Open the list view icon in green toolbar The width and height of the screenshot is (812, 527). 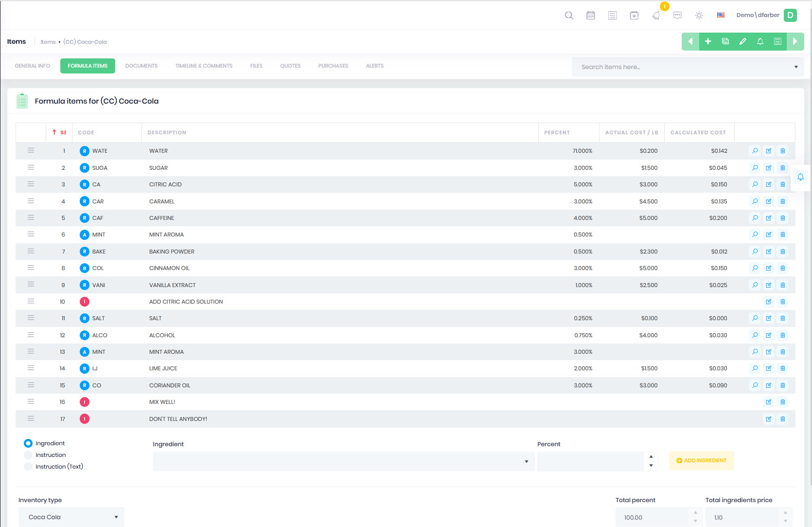coord(778,41)
